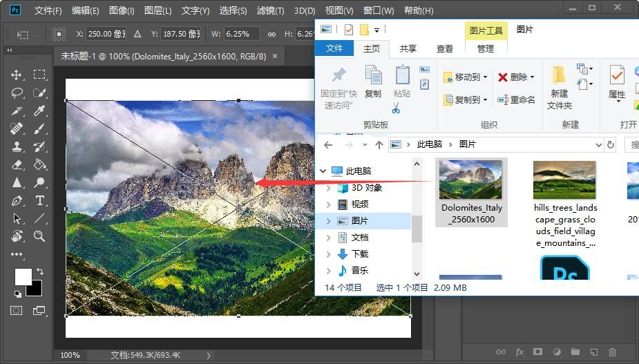Select the Eyedropper tool
The image size is (639, 364).
click(x=39, y=111)
